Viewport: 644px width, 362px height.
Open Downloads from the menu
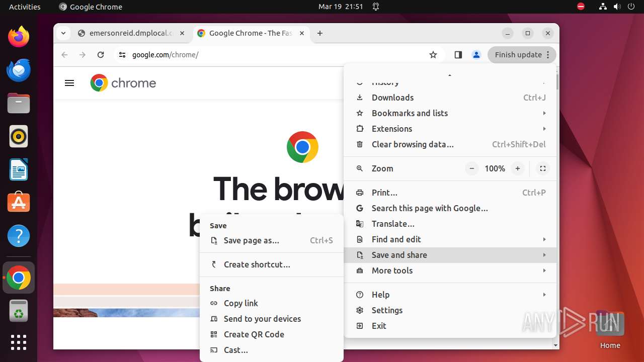click(450, 98)
